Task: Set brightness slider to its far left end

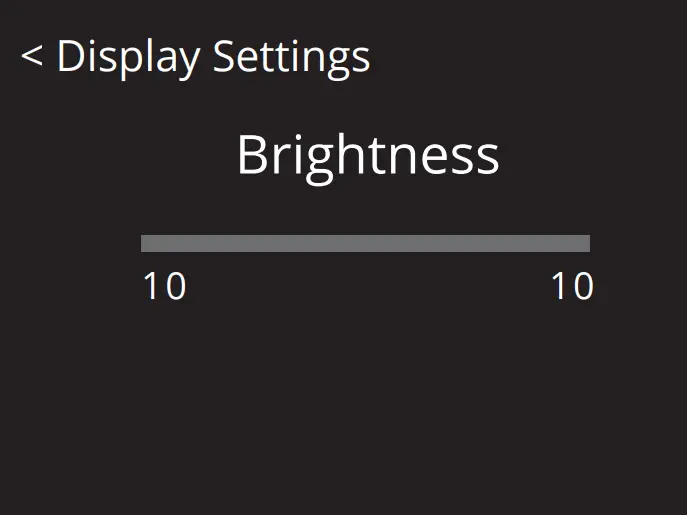Action: tap(143, 243)
